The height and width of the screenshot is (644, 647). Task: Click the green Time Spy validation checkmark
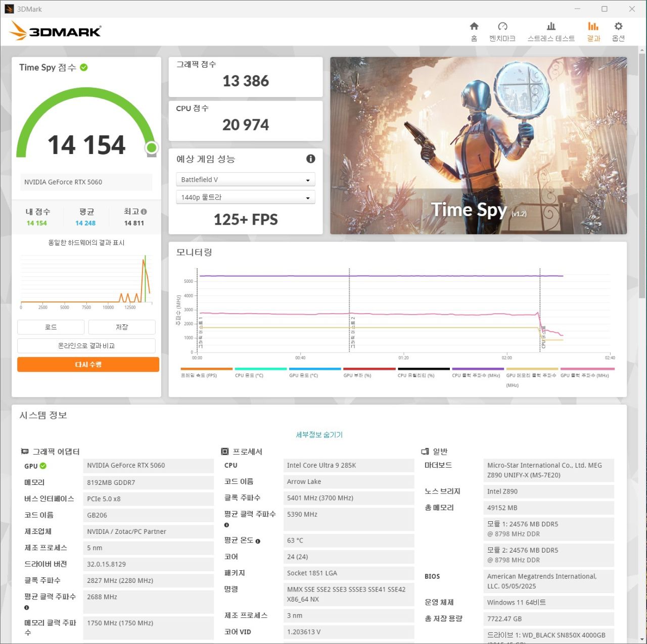84,67
